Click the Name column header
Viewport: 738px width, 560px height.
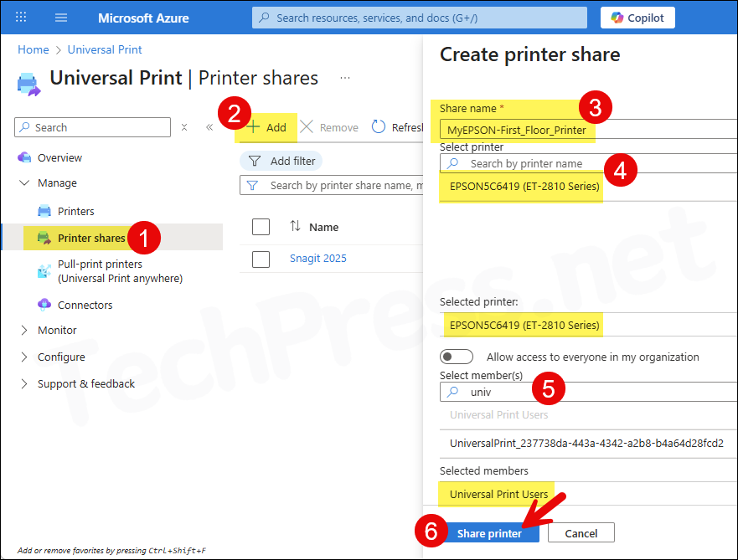[x=324, y=227]
